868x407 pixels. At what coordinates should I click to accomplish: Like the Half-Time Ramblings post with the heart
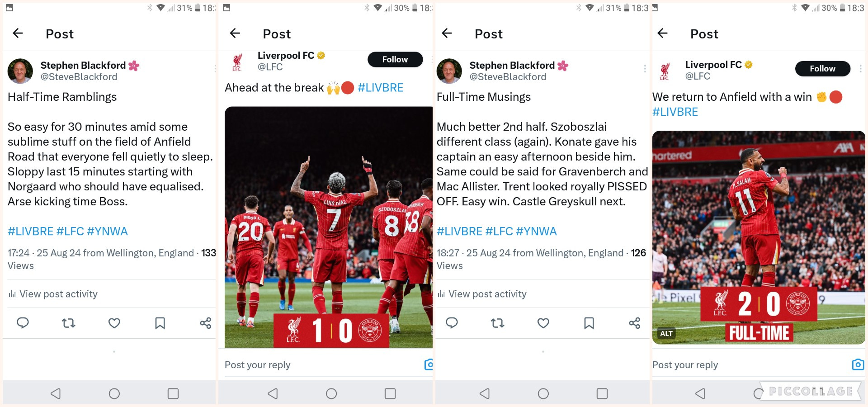(x=114, y=323)
